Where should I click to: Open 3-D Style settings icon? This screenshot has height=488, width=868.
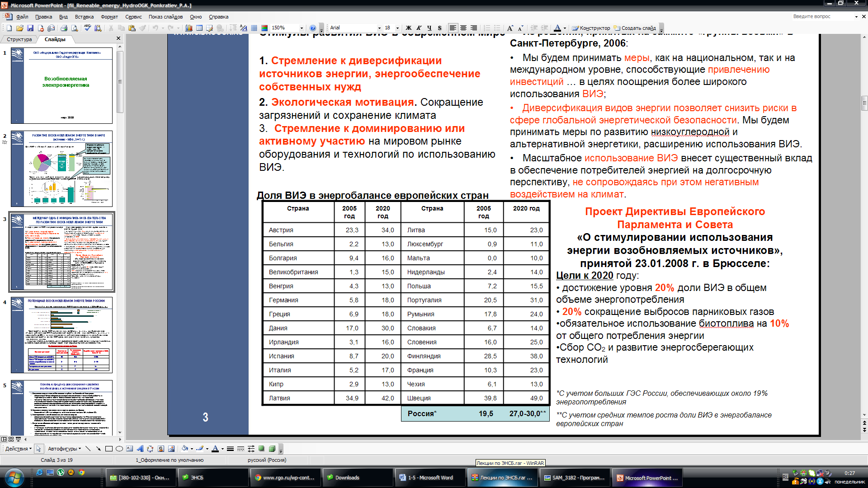point(272,449)
